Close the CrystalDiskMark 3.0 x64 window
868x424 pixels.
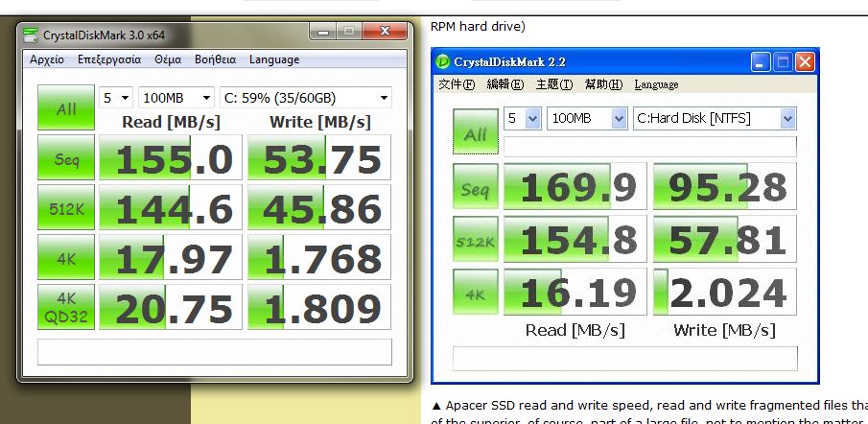pyautogui.click(x=386, y=32)
